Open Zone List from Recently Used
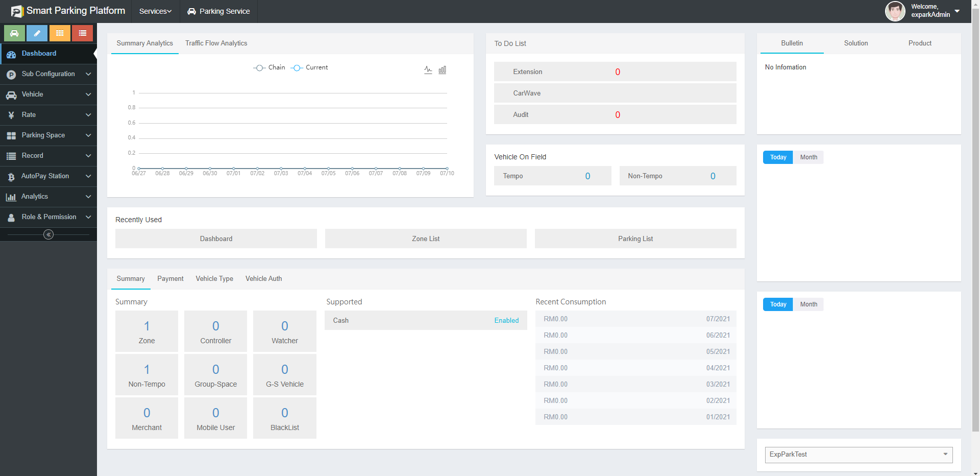 point(426,239)
